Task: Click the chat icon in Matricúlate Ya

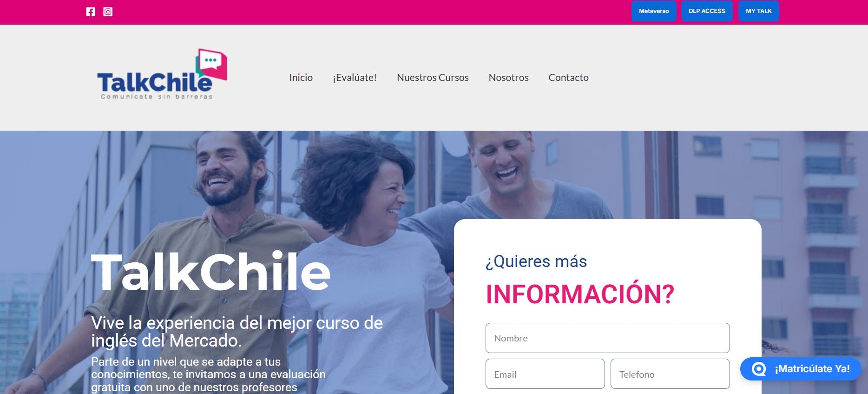Action: point(758,369)
